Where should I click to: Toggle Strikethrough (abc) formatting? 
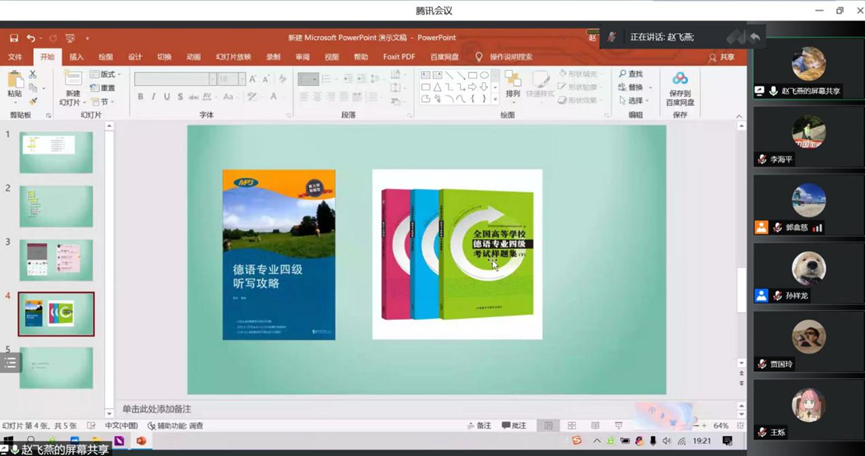pos(194,96)
